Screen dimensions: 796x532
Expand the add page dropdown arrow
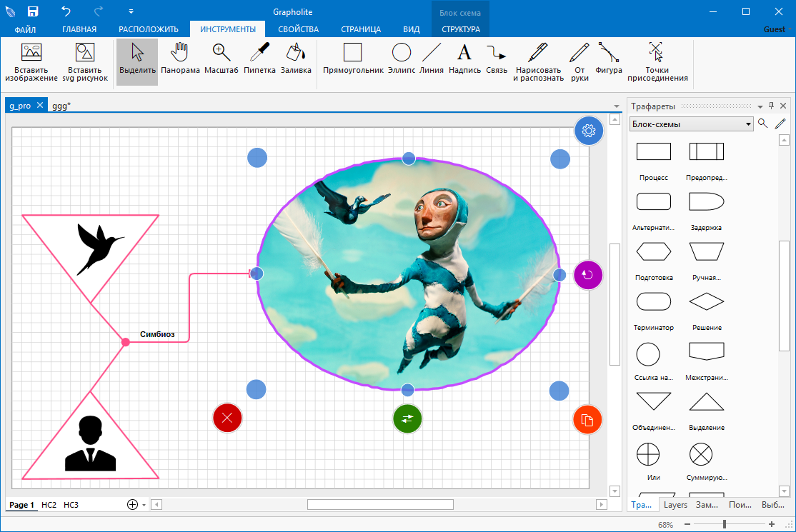(144, 505)
